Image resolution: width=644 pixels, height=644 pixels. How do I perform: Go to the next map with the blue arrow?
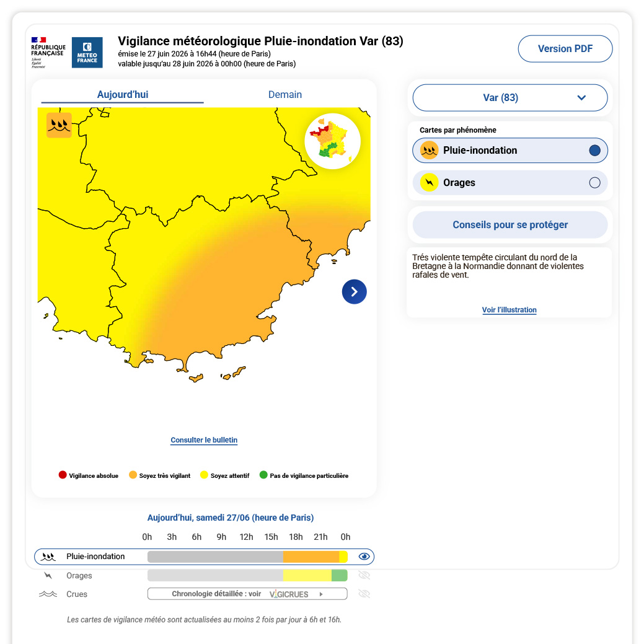pyautogui.click(x=354, y=291)
